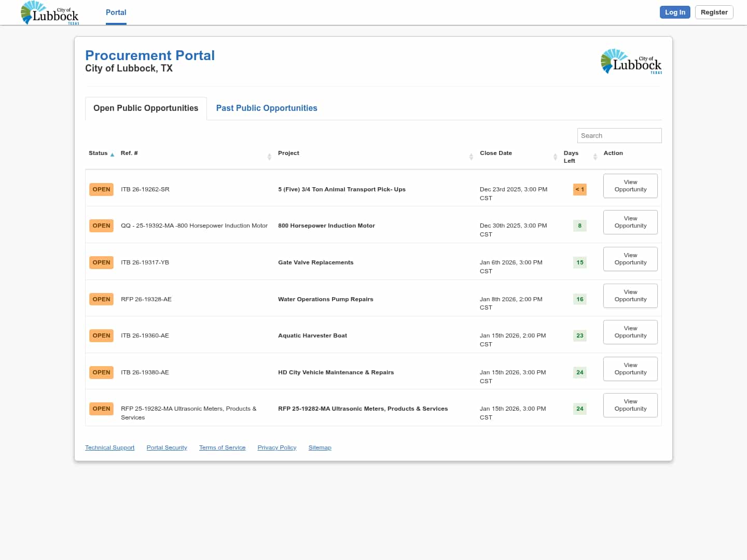
Task: Open the Sitemap footer link
Action: click(x=320, y=447)
